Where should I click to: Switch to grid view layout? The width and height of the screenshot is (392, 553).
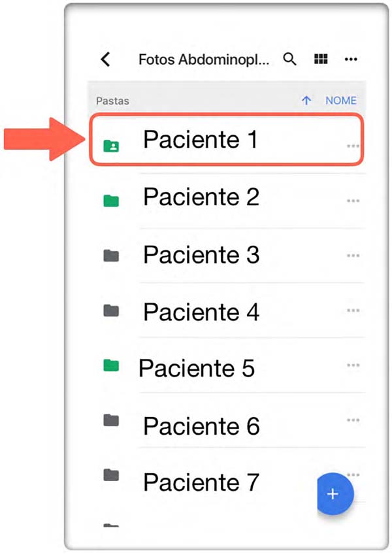click(x=321, y=59)
